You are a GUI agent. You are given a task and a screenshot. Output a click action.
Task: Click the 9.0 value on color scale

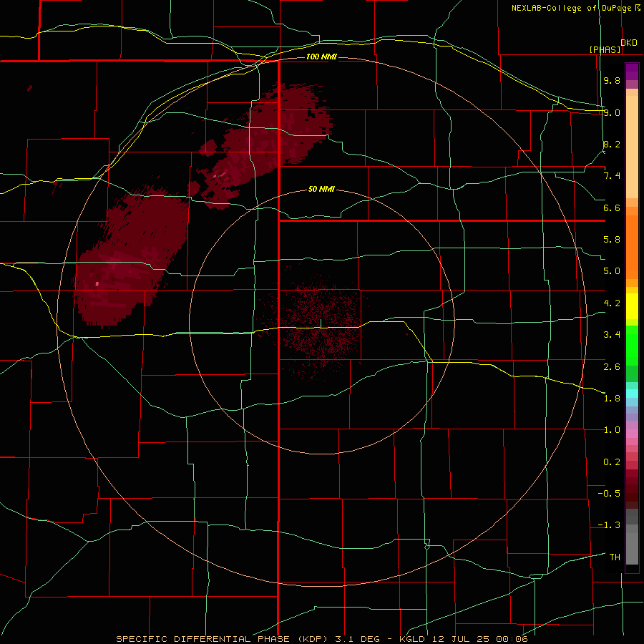pos(612,112)
